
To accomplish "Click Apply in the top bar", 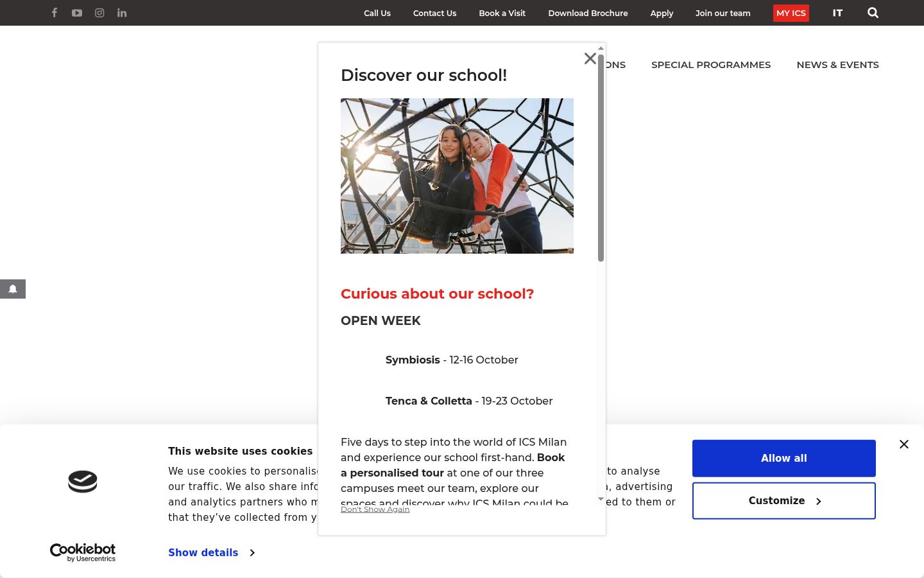I will (x=662, y=13).
